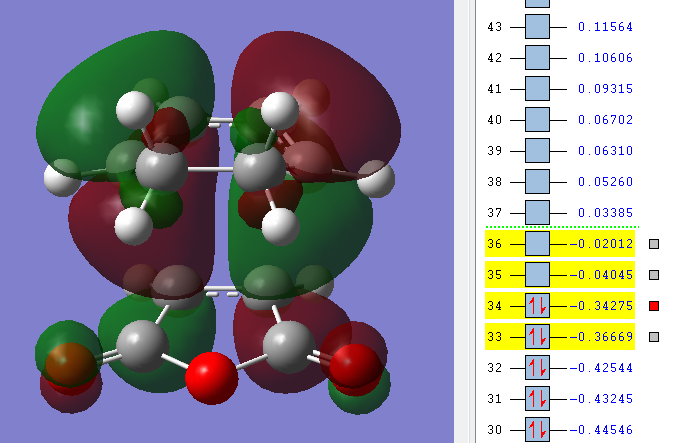
Task: Click orbital number label 36
Action: click(495, 244)
